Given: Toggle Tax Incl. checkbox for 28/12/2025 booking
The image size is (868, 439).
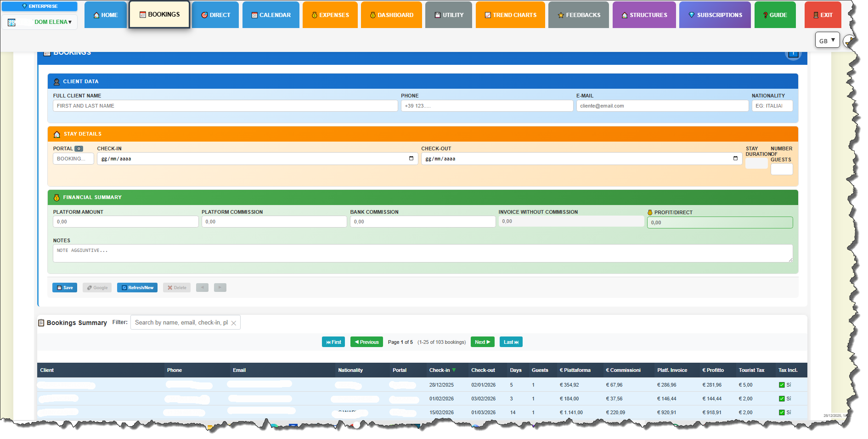Looking at the screenshot, I should pyautogui.click(x=782, y=385).
